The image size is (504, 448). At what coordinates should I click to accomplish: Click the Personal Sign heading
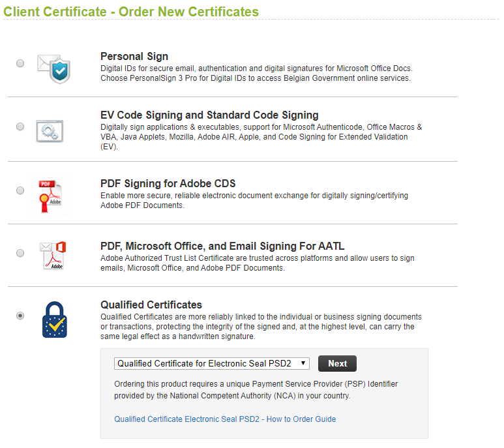click(x=134, y=57)
